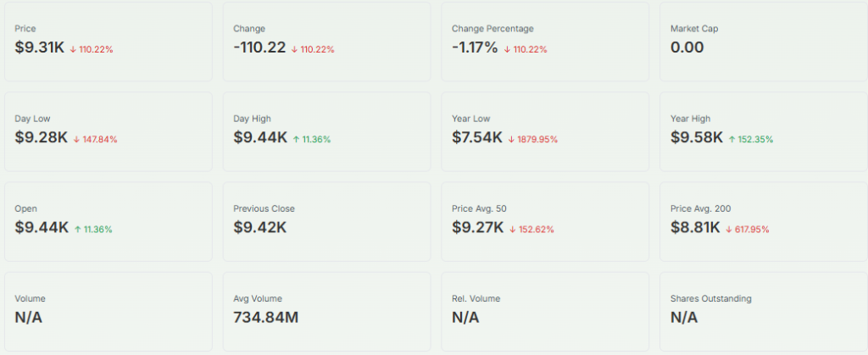Image resolution: width=868 pixels, height=355 pixels.
Task: Click the down arrow next to Year Low value
Action: point(511,139)
